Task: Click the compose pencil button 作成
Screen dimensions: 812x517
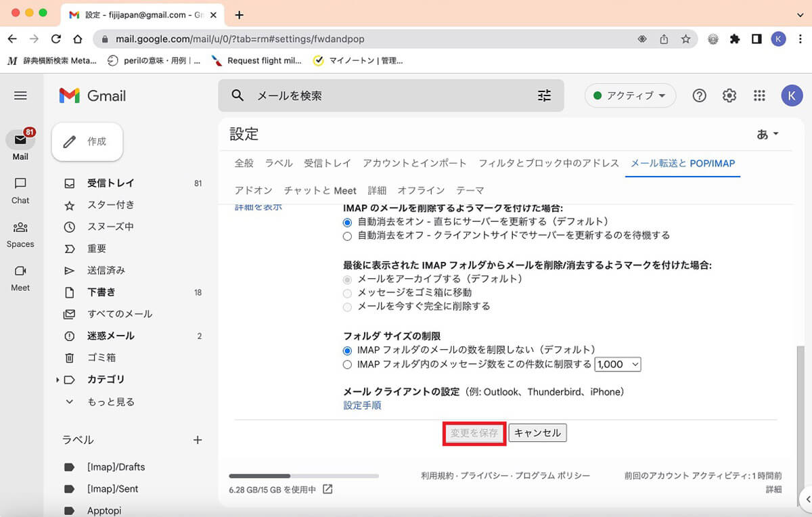Action: [87, 141]
